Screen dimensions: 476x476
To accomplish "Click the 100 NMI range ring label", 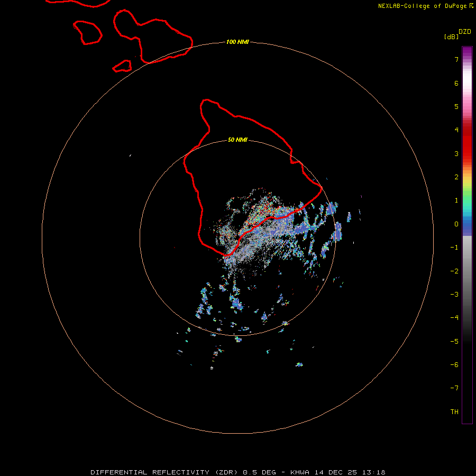I will point(237,42).
